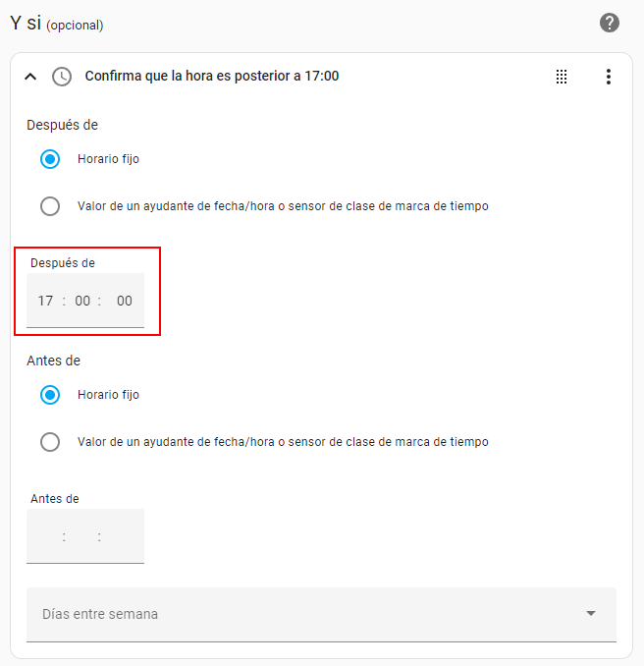Viewport: 644px width, 666px height.
Task: Click the empty hours field in Antes de
Action: 45,536
